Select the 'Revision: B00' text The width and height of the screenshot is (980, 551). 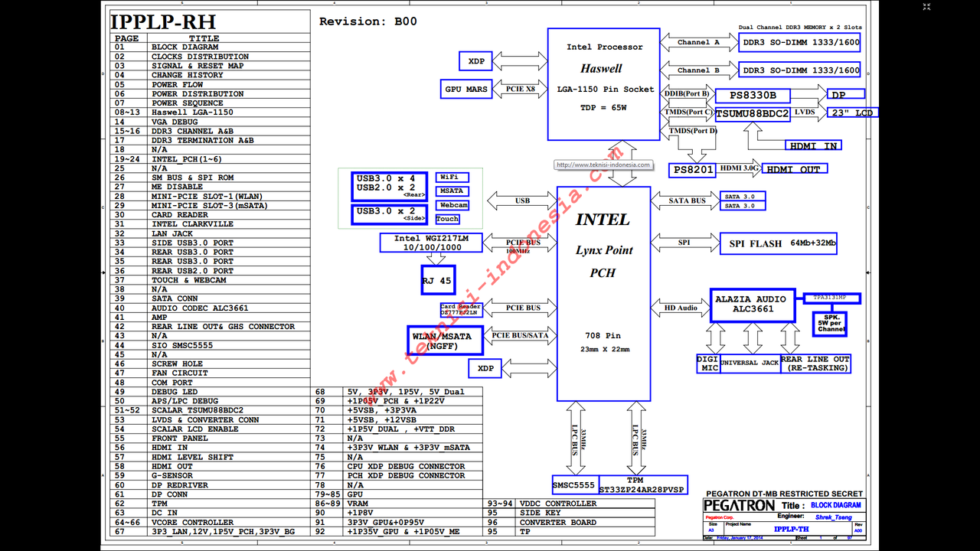coord(368,21)
